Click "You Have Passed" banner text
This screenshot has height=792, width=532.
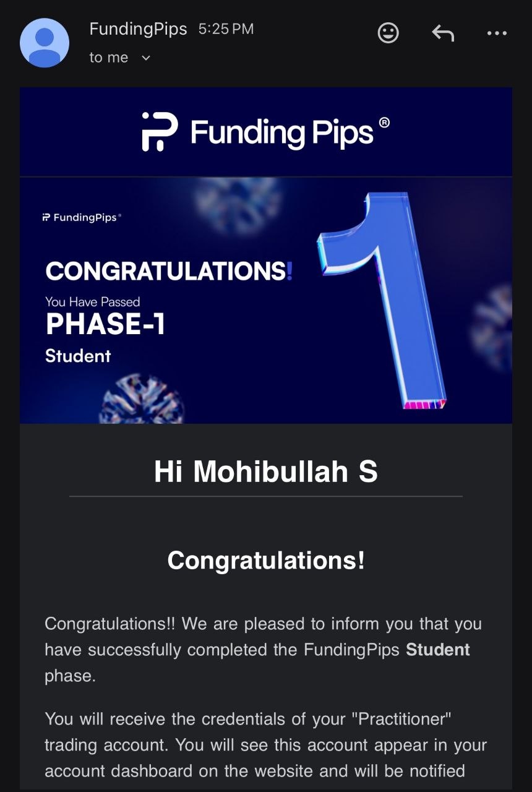click(x=93, y=302)
